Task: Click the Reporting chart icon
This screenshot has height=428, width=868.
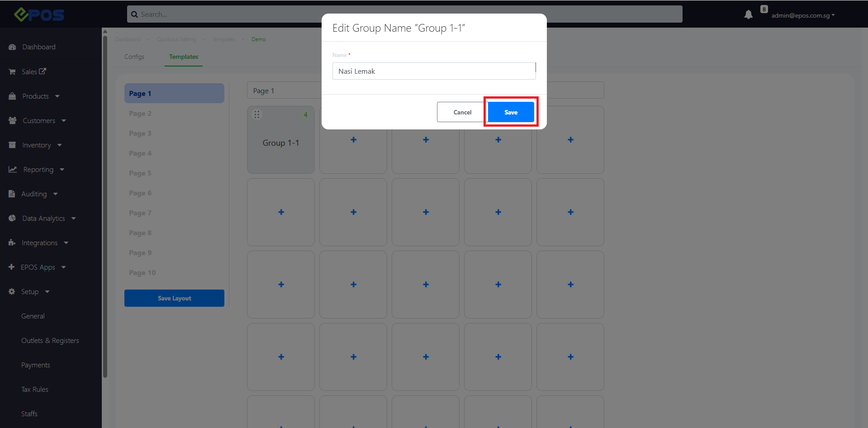Action: point(13,170)
